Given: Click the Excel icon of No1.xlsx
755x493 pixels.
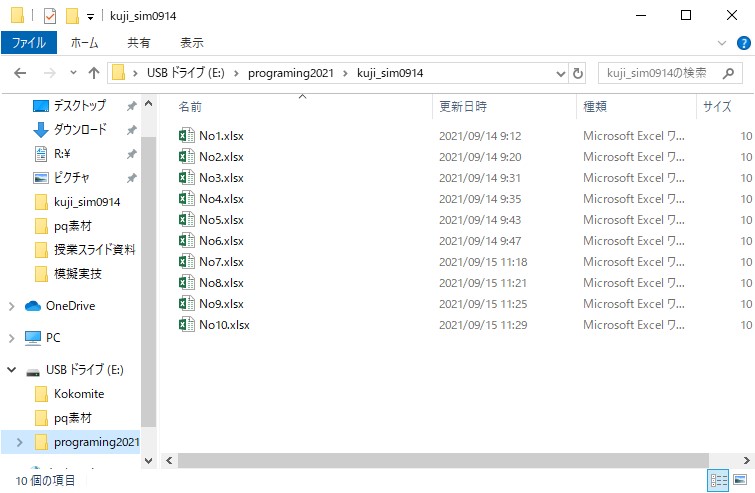Looking at the screenshot, I should click(186, 136).
